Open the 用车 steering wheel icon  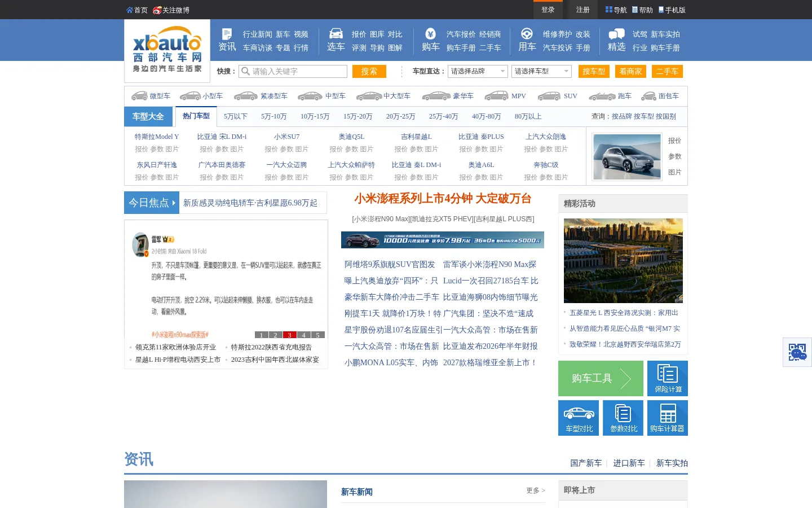point(527,34)
